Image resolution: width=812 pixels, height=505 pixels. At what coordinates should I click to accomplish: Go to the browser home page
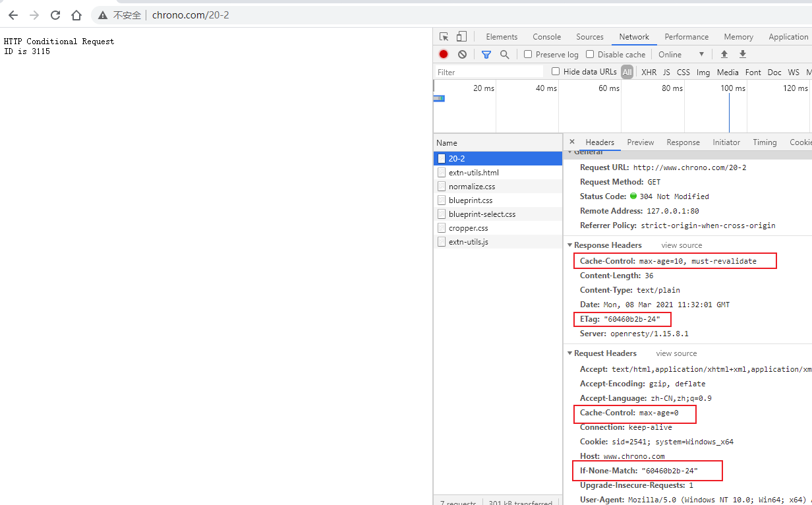point(76,15)
